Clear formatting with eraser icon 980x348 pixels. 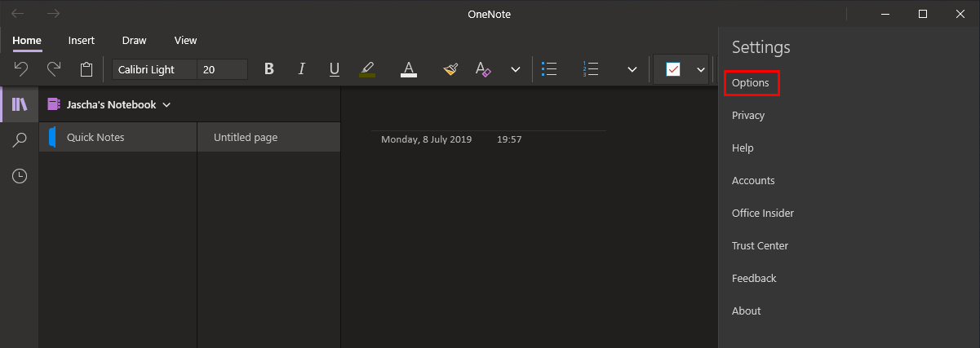click(x=483, y=69)
